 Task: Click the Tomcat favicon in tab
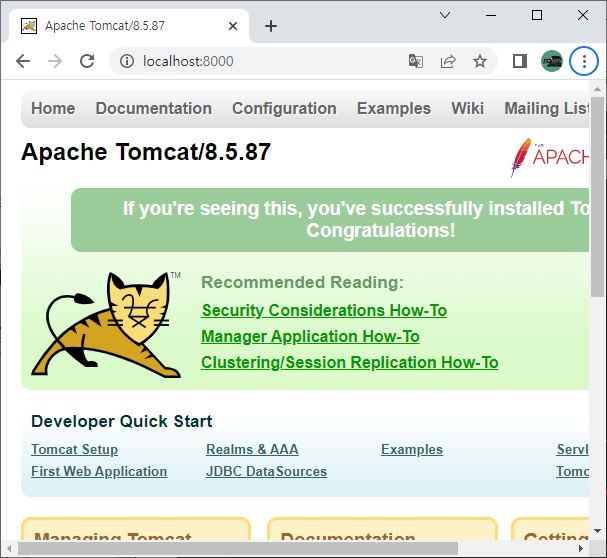coord(29,26)
